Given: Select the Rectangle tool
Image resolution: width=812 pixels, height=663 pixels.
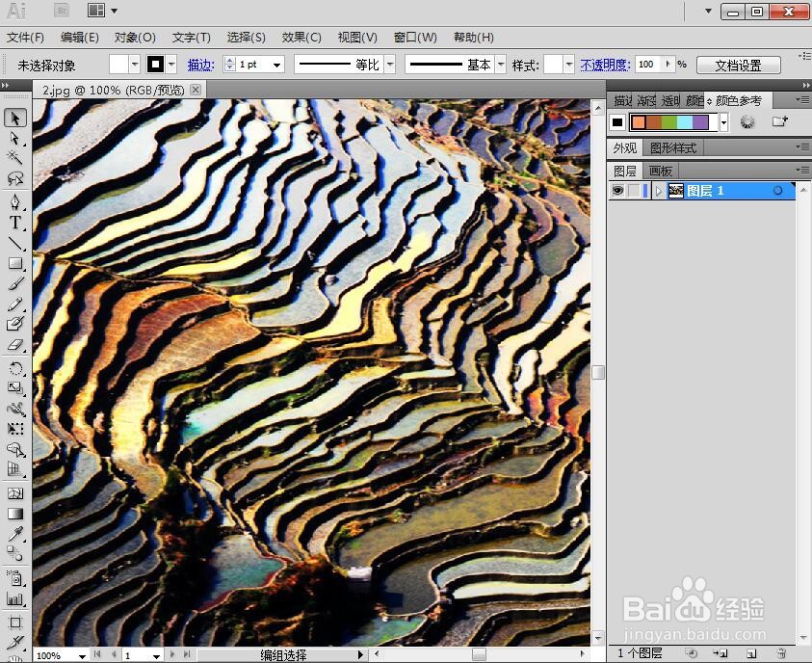Looking at the screenshot, I should (x=15, y=264).
